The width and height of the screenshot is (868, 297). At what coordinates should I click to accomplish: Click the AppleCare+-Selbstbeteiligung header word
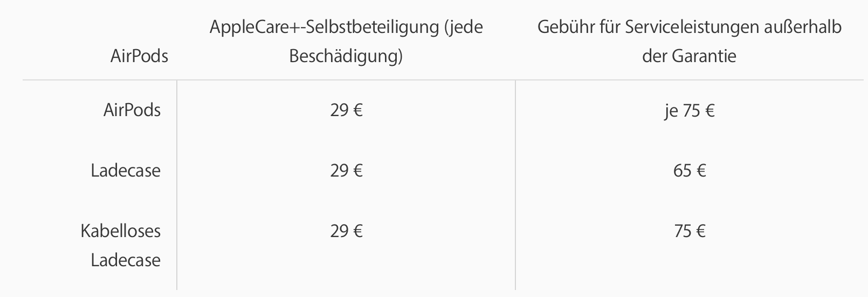pos(325,27)
